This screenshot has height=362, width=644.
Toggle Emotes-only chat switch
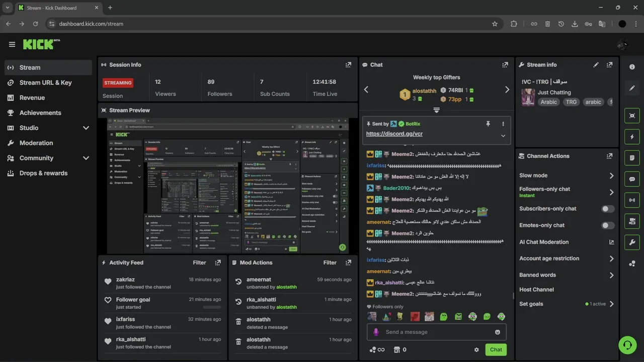click(x=608, y=225)
